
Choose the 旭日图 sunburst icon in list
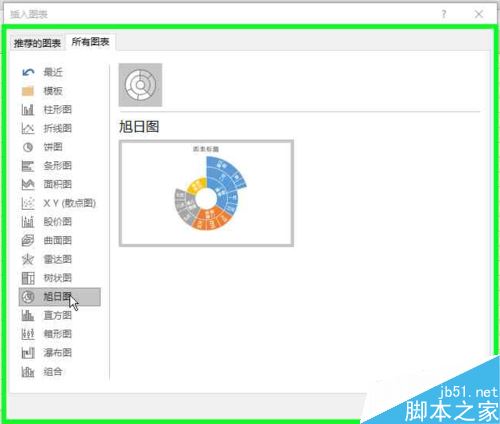(x=28, y=296)
